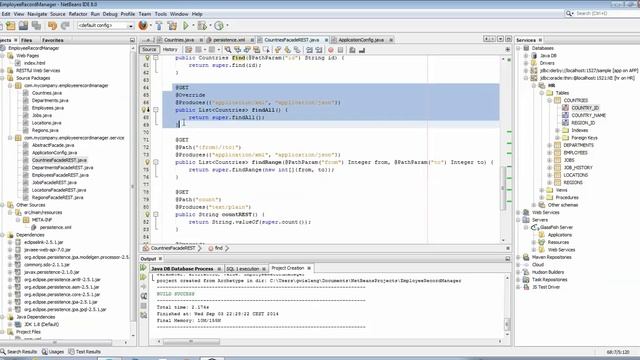The height and width of the screenshot is (360, 640).
Task: Open the Debug Project dropdown arrow
Action: coord(209,26)
